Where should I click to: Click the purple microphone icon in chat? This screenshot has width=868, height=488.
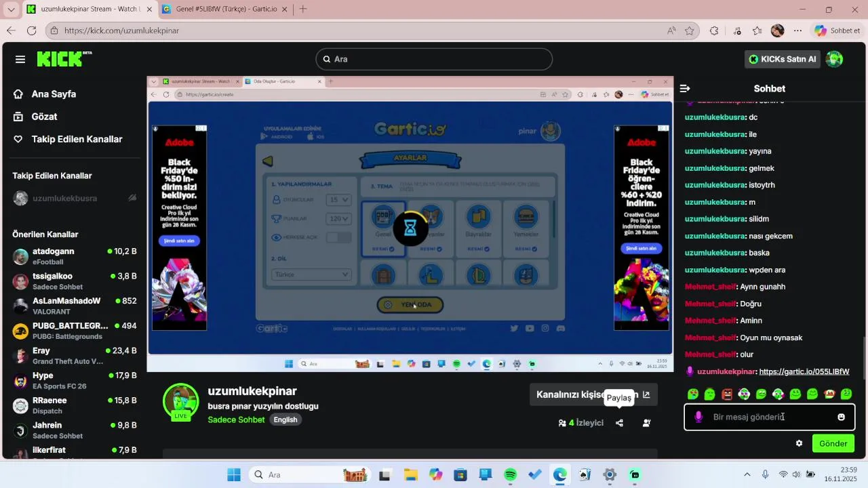[698, 417]
